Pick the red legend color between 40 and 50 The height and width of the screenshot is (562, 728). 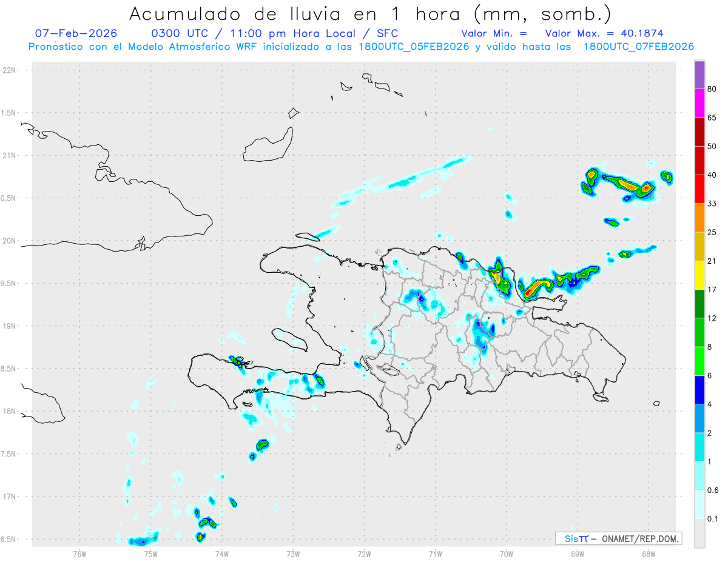click(x=699, y=160)
